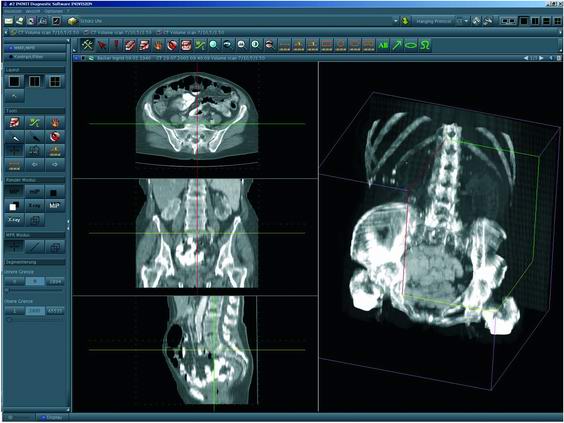Image resolution: width=564 pixels, height=423 pixels.
Task: Collapse the left panel using top arrow
Action: click(x=68, y=41)
